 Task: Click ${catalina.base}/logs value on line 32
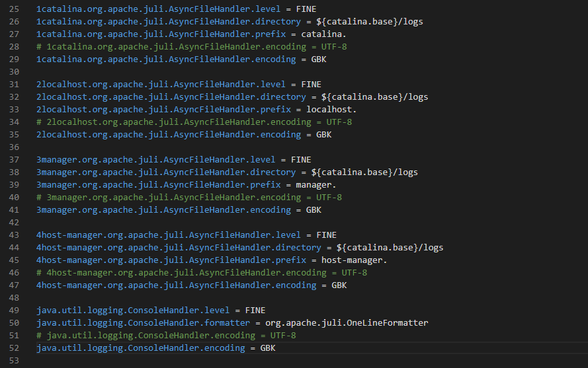[x=374, y=97]
